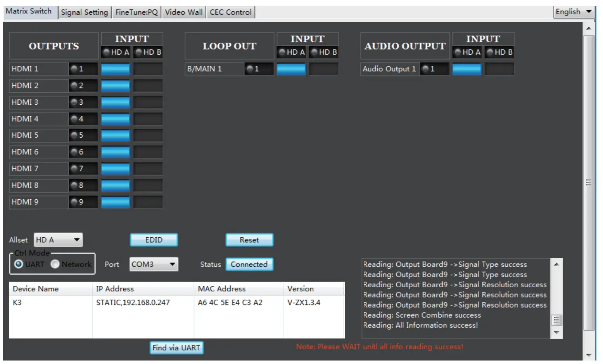Open the Allset input selection dropdown
Image resolution: width=603 pixels, height=364 pixels.
tap(58, 240)
